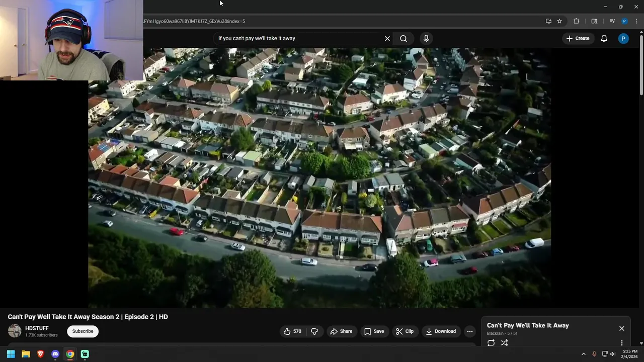Toggle playlist shuffle
This screenshot has width=644, height=362.
[504, 343]
